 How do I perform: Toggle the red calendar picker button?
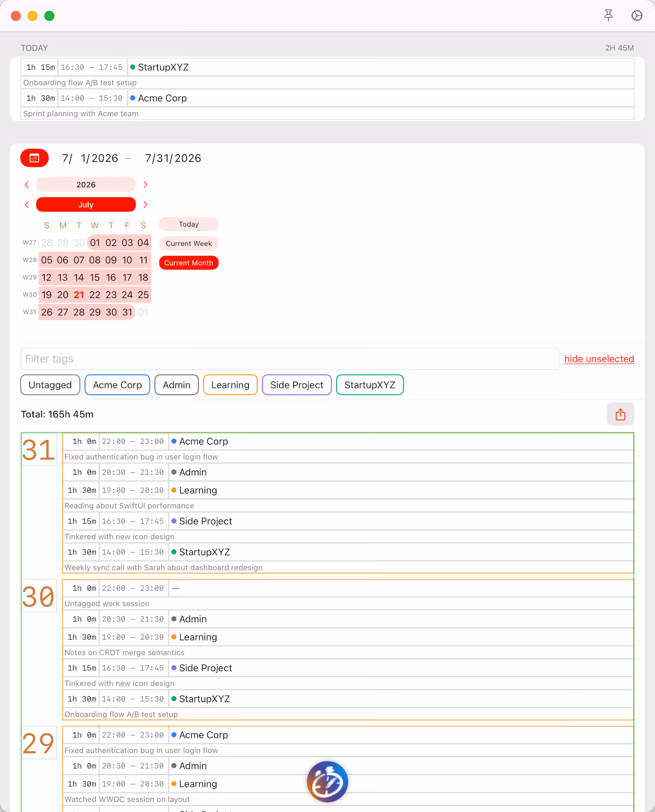(x=34, y=158)
